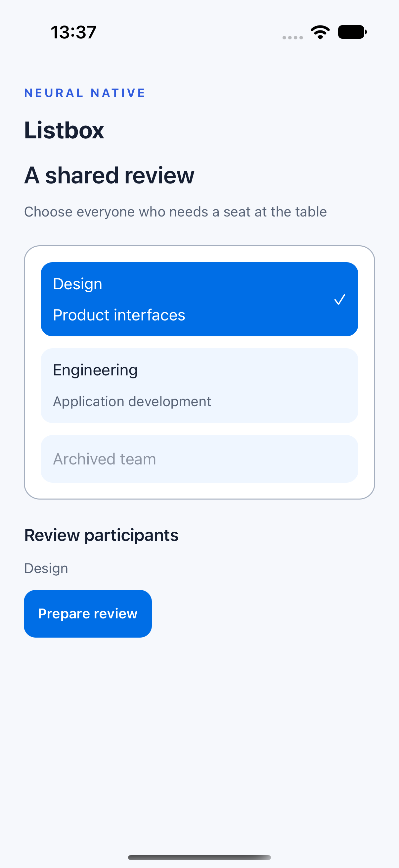Tap the Wi-Fi status icon
Image resolution: width=399 pixels, height=868 pixels.
coord(320,32)
